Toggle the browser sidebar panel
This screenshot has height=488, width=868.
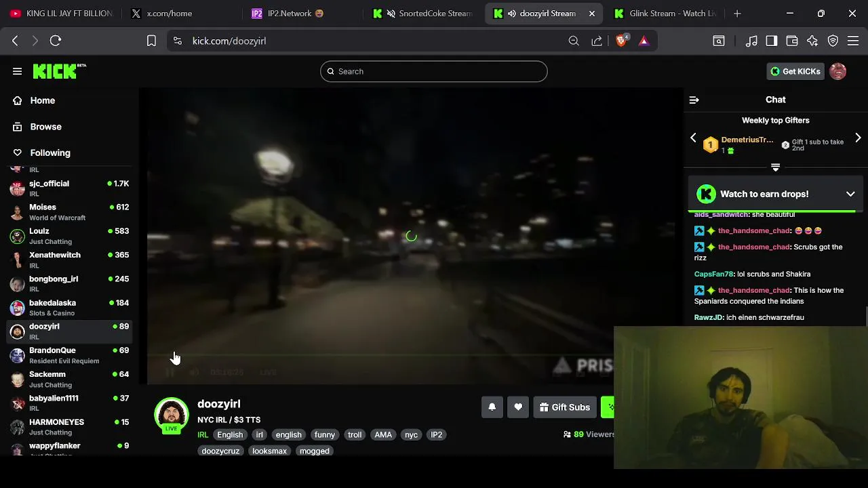pos(772,41)
